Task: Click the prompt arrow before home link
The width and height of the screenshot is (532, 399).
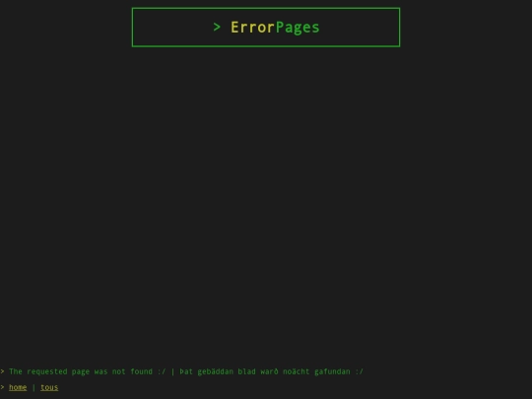Action: pos(2,387)
